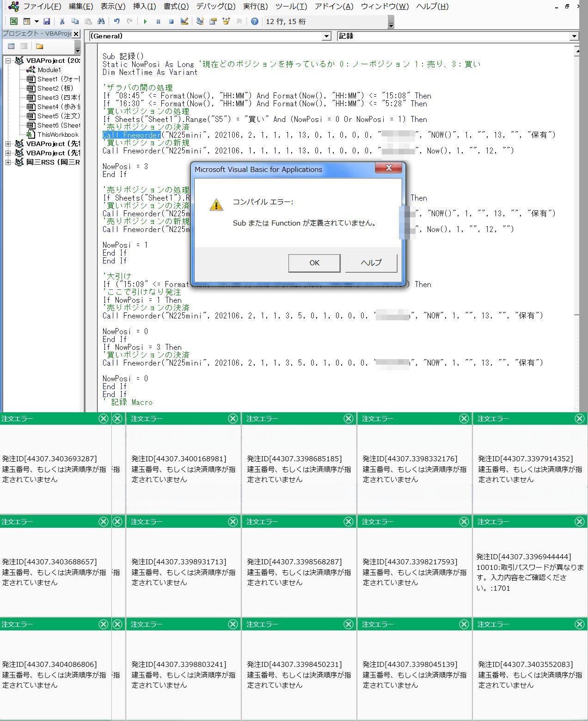Image resolution: width=588 pixels, height=721 pixels.
Task: Expand the 岡三RSS project tree node
Action: [8, 162]
